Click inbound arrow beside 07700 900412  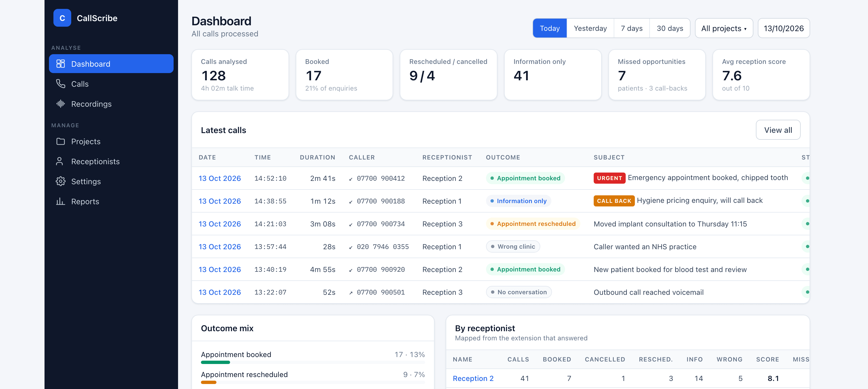pos(351,179)
